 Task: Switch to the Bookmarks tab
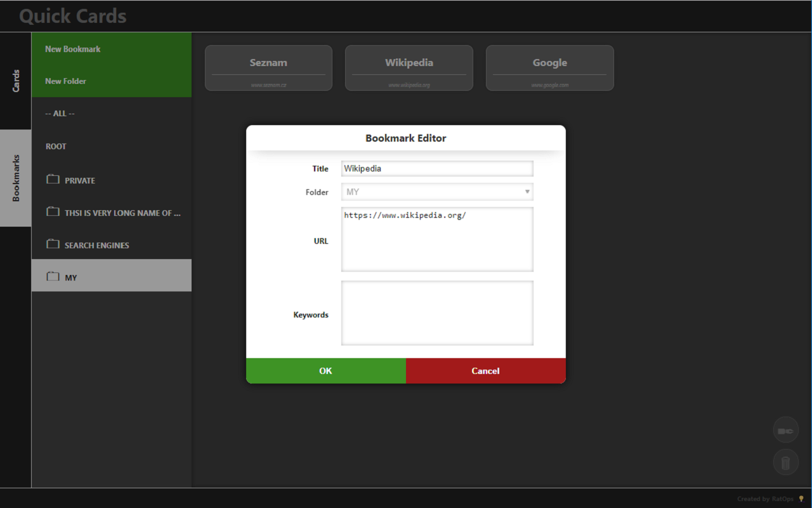[x=16, y=178]
